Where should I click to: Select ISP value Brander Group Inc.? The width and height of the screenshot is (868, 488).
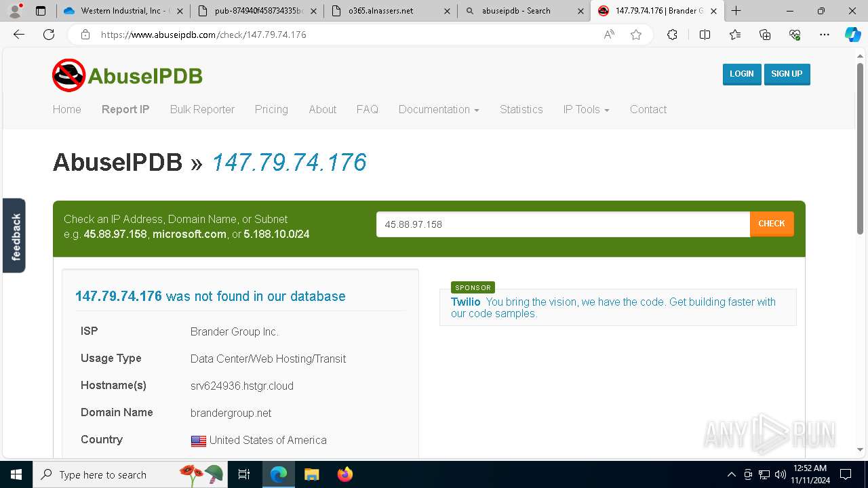coord(235,331)
